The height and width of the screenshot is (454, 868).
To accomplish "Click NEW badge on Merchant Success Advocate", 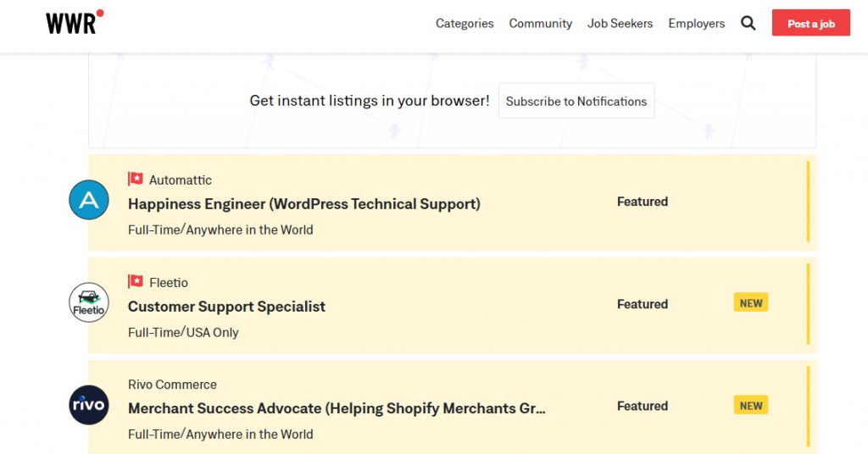I will coord(750,406).
